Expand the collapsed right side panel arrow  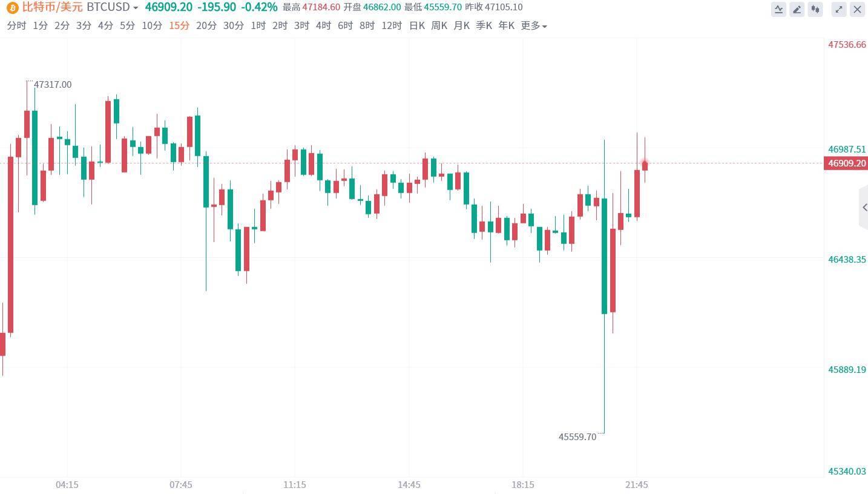[x=864, y=208]
